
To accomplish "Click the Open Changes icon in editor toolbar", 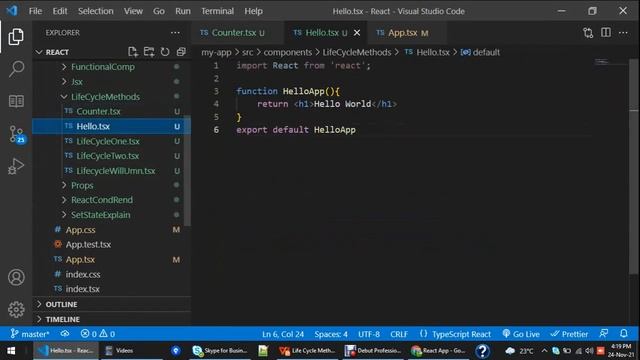I will click(588, 33).
